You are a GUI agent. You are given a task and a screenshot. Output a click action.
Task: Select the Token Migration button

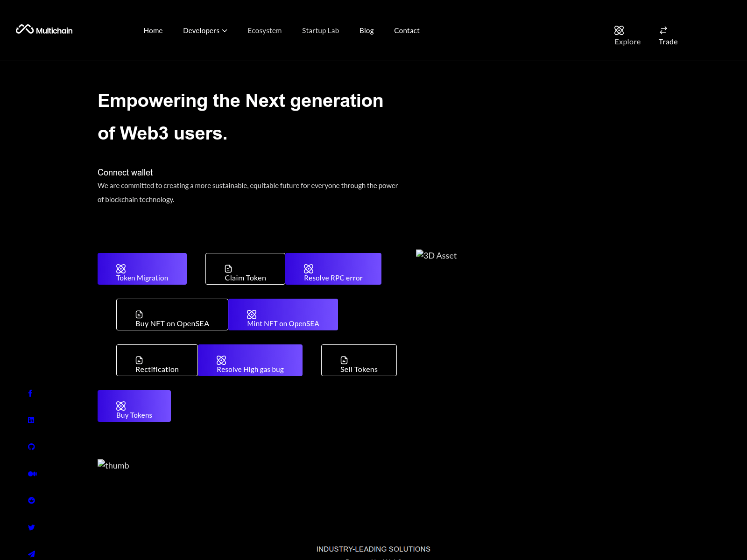[142, 269]
